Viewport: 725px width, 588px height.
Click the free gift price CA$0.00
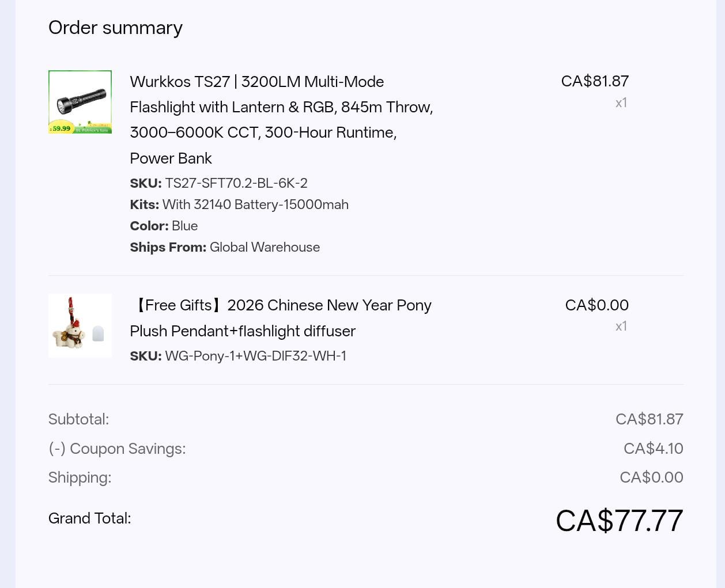(x=596, y=305)
